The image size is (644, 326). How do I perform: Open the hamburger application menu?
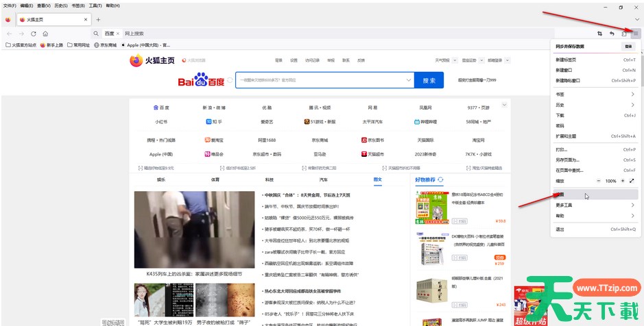coord(635,34)
